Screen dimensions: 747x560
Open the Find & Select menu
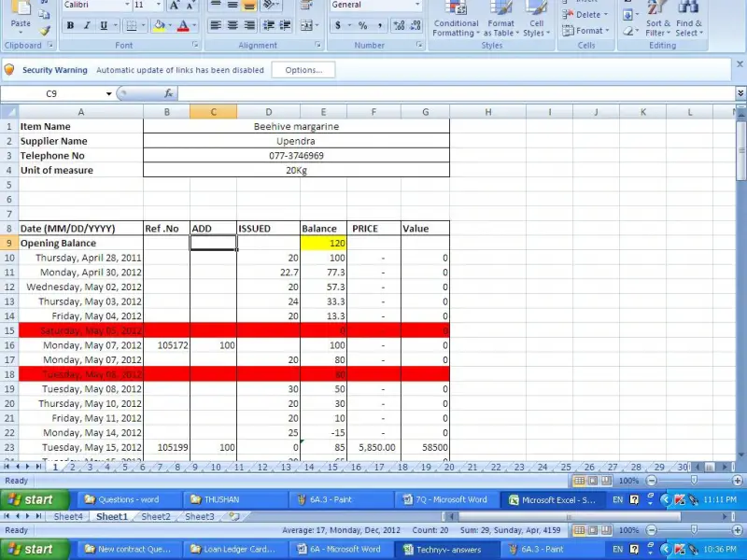tap(689, 19)
